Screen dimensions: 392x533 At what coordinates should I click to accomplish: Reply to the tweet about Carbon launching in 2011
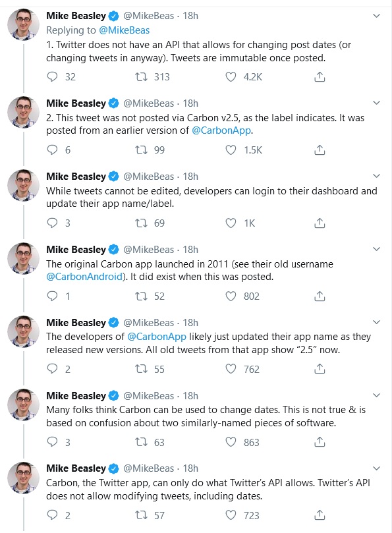(52, 296)
